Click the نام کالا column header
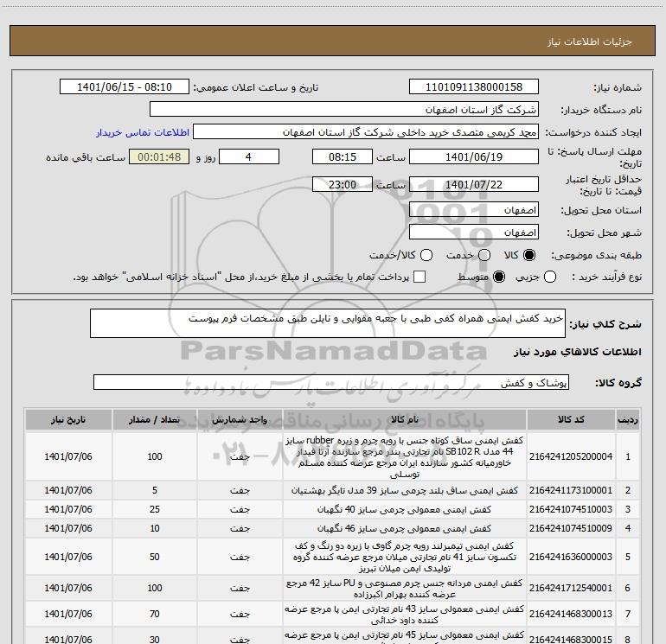The height and width of the screenshot is (644, 666). click(x=405, y=420)
